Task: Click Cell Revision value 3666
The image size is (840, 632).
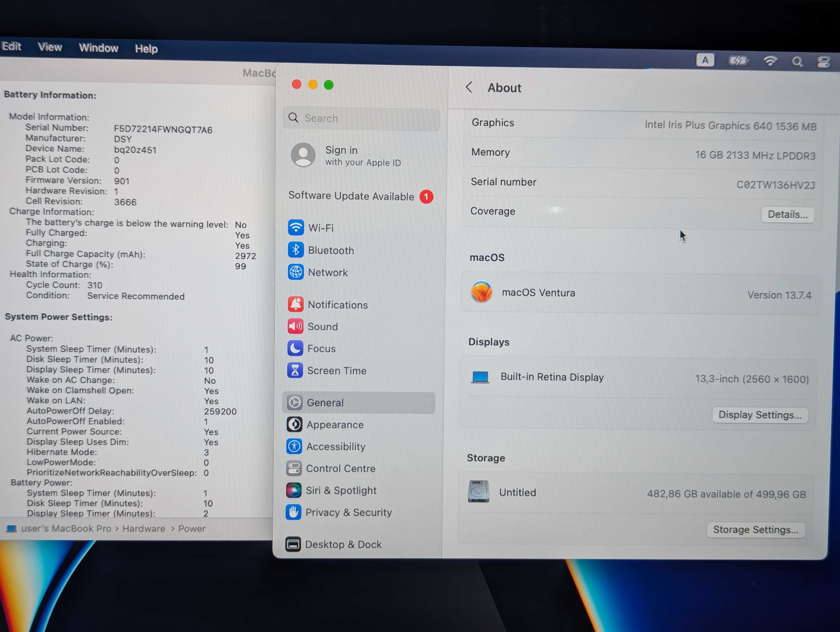Action: pos(125,202)
